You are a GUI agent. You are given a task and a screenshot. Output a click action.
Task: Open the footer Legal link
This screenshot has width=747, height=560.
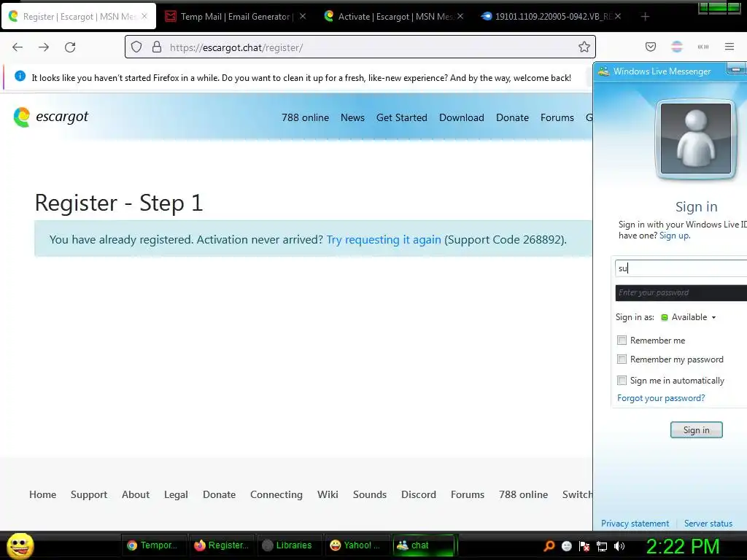[176, 495]
